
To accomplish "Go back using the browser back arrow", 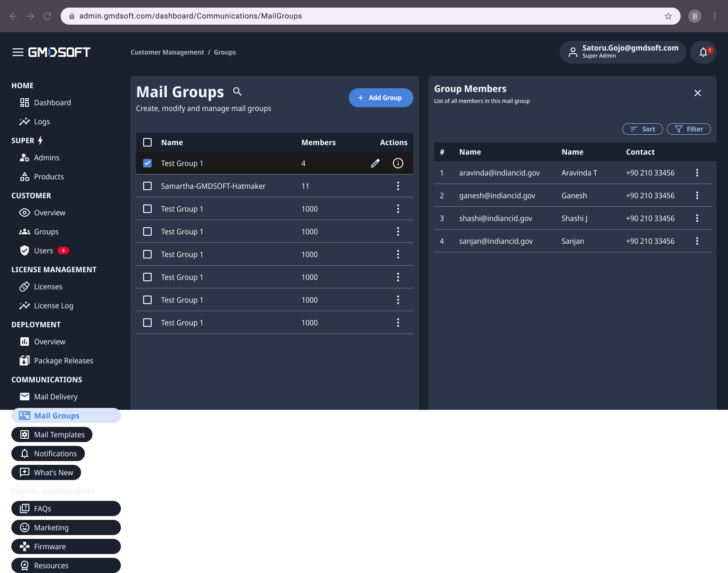I will coord(13,16).
